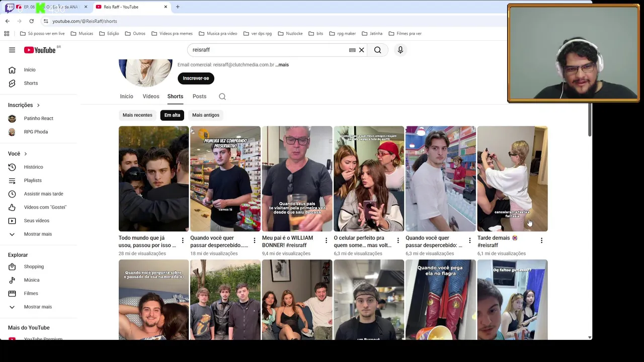The width and height of the screenshot is (644, 362).
Task: Open options menu for 18 mi views short
Action: point(255,241)
